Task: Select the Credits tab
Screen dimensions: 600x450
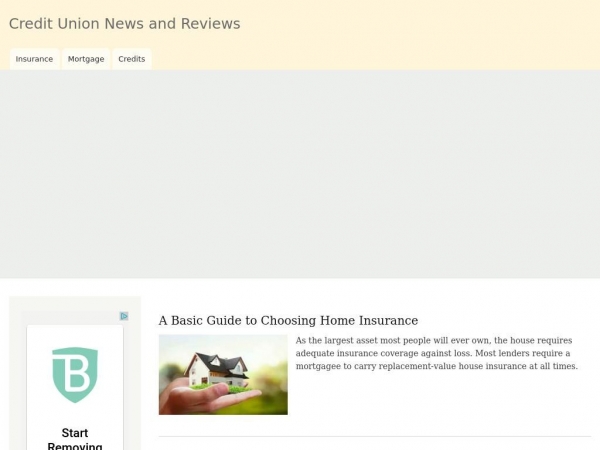Action: (132, 59)
